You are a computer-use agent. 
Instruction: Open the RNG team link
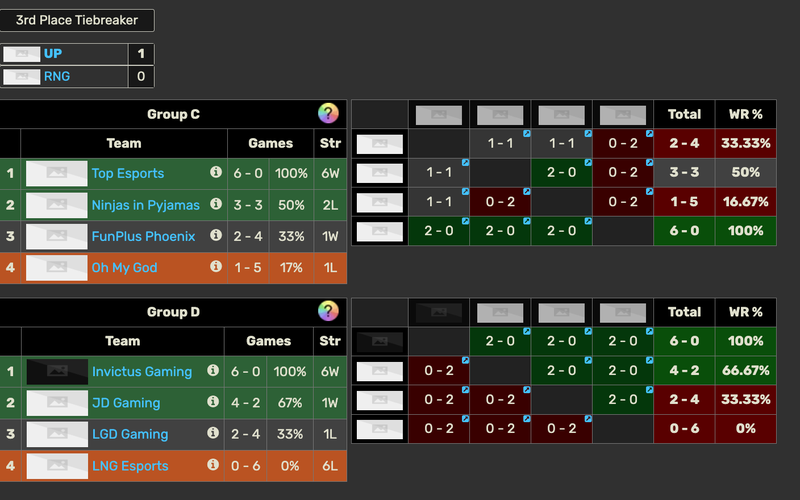coord(57,77)
